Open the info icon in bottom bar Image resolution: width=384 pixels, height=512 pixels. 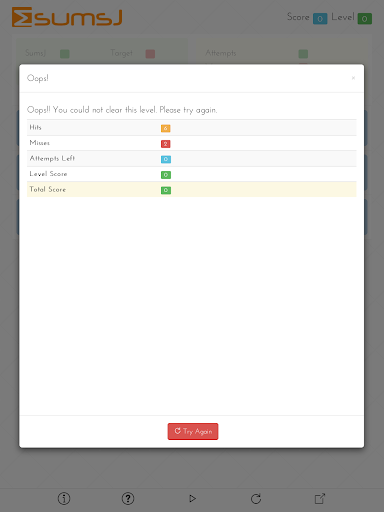pos(64,499)
